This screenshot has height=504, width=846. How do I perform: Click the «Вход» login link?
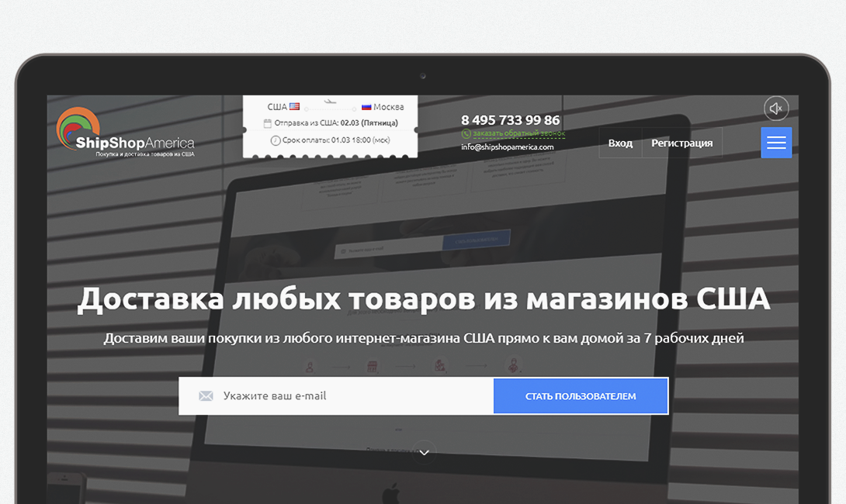(x=620, y=143)
